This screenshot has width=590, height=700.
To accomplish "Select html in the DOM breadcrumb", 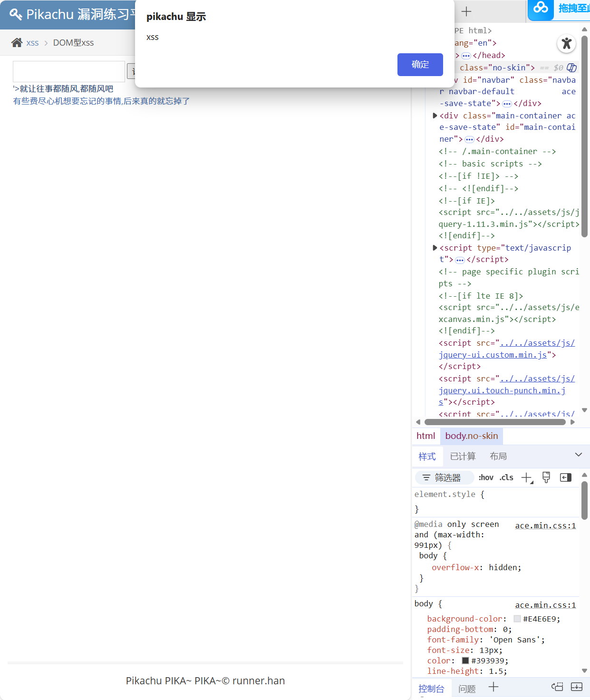I will 426,436.
